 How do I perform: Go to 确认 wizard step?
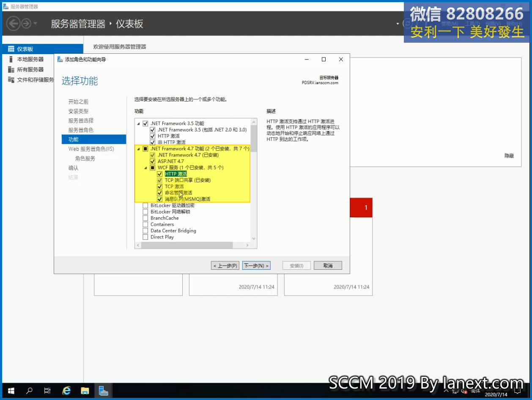[x=74, y=168]
